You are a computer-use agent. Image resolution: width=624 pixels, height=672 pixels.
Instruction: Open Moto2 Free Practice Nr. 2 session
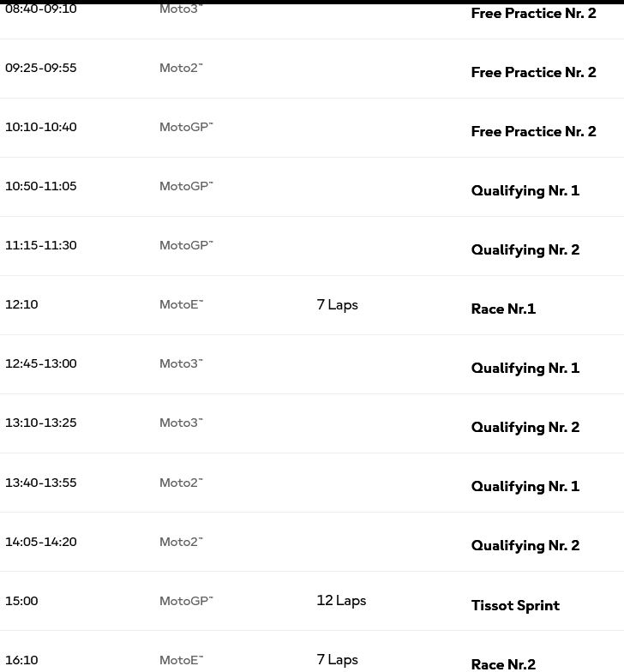[x=533, y=72]
